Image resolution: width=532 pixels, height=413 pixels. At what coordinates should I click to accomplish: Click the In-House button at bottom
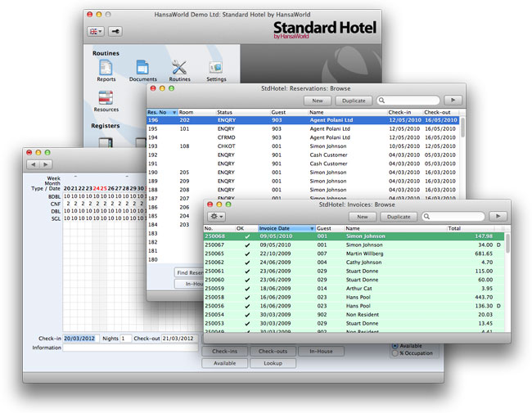point(321,352)
